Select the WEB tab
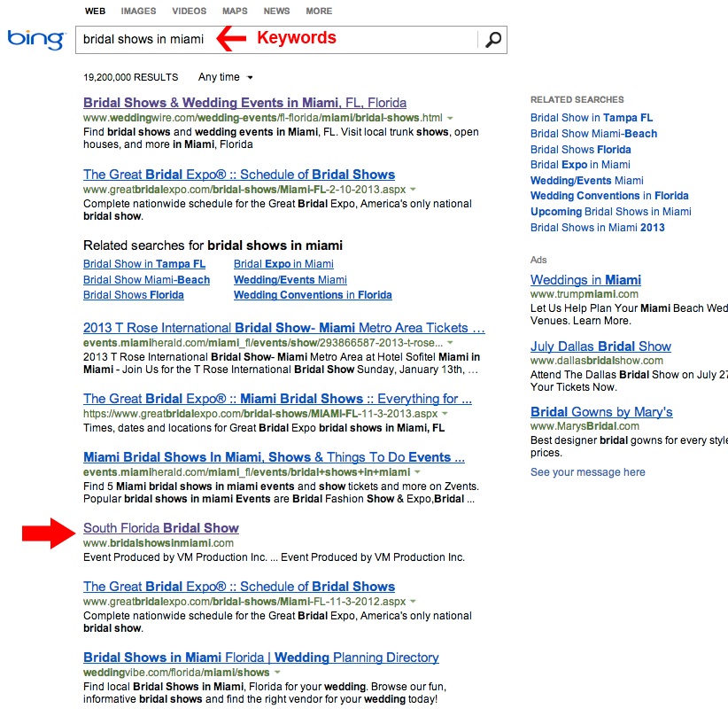Viewport: 728px width, 716px height. 95,12
